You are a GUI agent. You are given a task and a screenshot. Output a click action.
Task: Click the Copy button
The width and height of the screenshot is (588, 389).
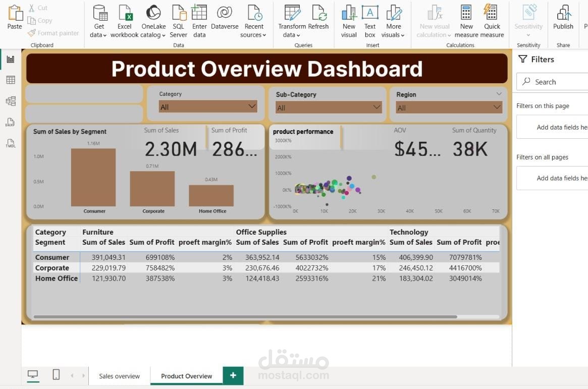click(40, 21)
